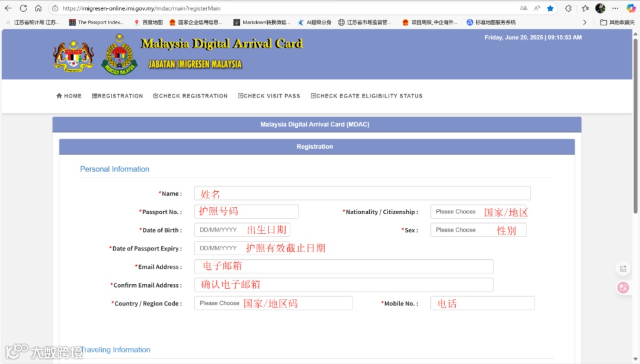Open 其他收藏夹 bookmarks folder
Screen dimensions: 640x364
(617, 22)
